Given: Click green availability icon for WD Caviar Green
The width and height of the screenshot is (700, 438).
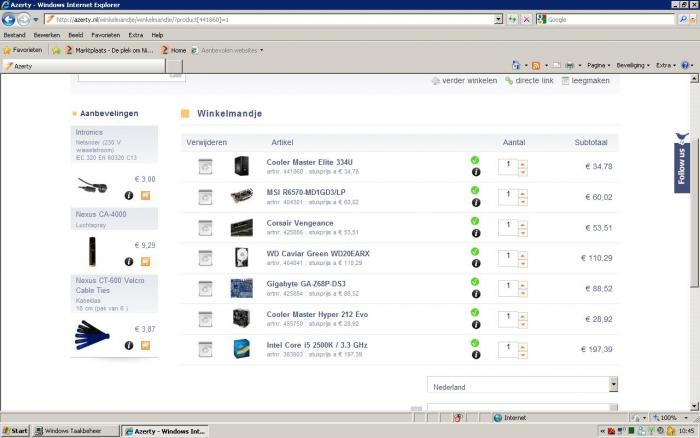Looking at the screenshot, I should tap(475, 252).
